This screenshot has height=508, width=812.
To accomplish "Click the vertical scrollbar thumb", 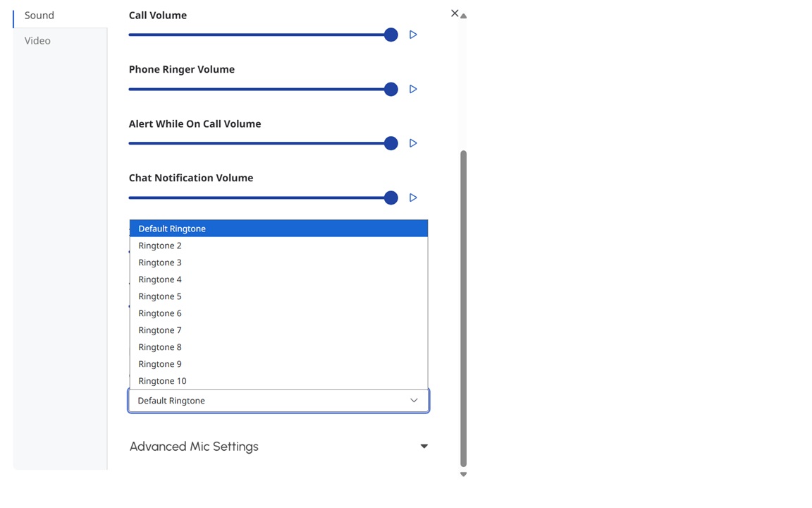I will (464, 309).
